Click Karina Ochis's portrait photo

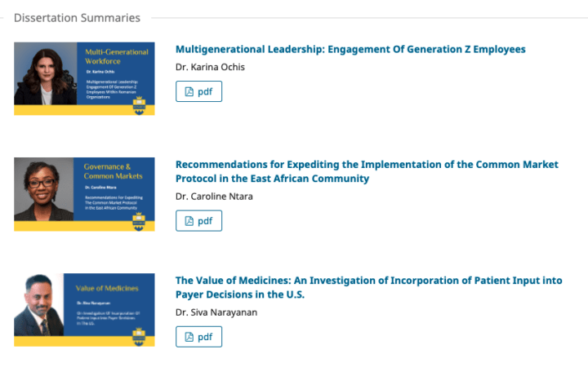(x=46, y=73)
